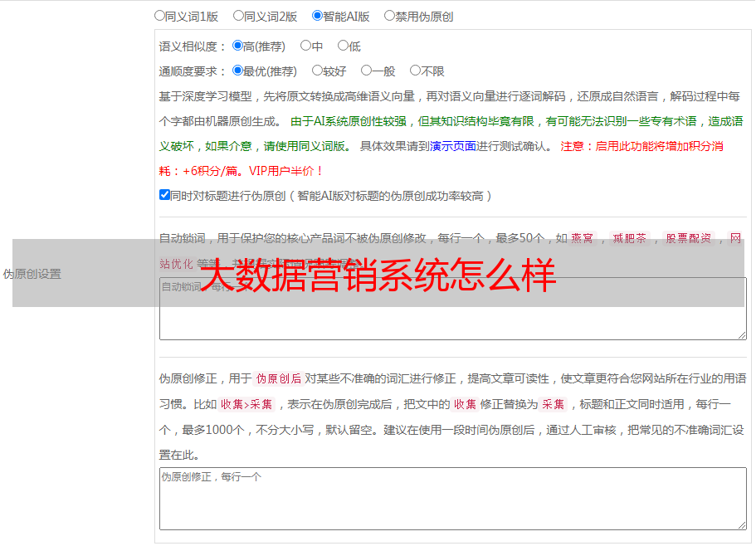Choose 较好 for 通顺度要求

pyautogui.click(x=318, y=71)
